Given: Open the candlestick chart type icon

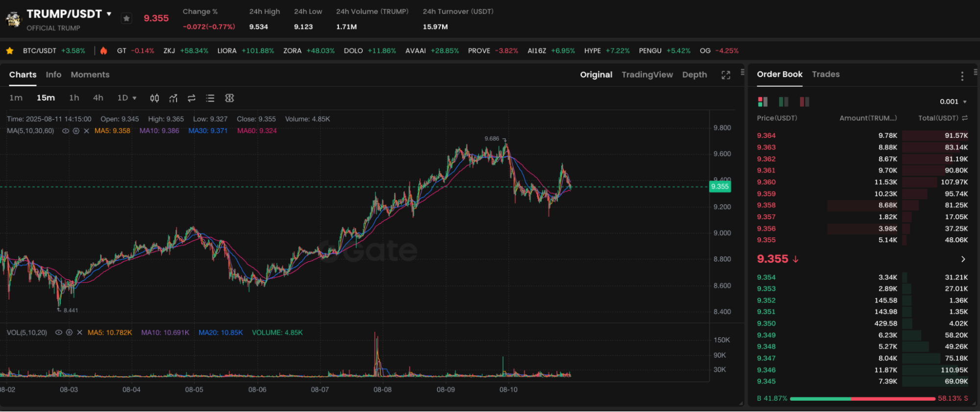Looking at the screenshot, I should (154, 98).
